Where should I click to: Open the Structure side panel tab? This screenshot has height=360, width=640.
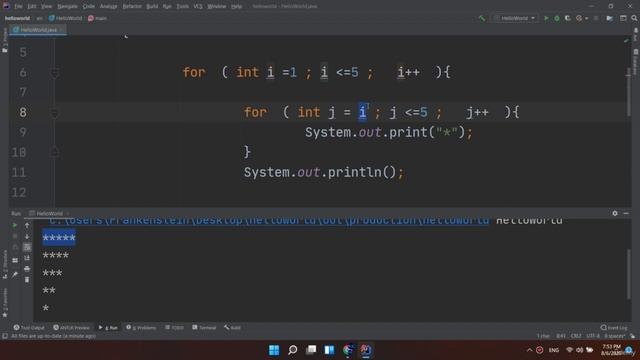4,265
